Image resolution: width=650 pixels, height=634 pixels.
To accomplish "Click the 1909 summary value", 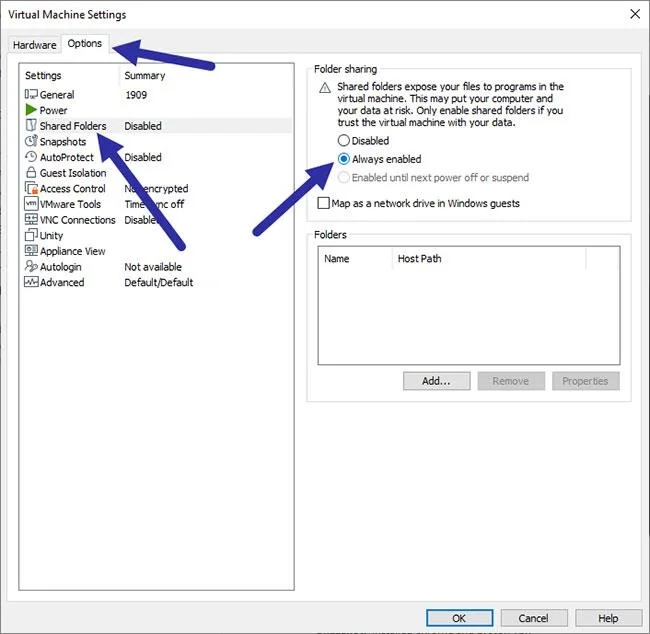I will tap(136, 95).
